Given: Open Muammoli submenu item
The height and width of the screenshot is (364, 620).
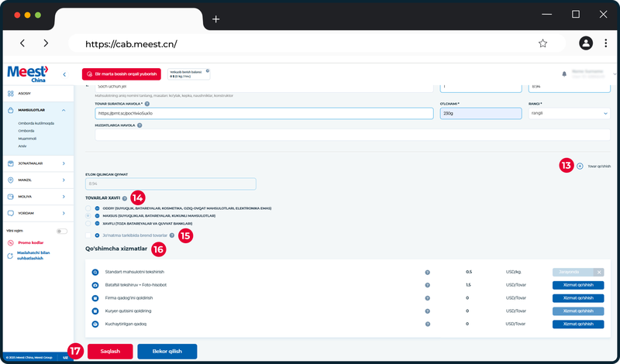Looking at the screenshot, I should pyautogui.click(x=27, y=139).
